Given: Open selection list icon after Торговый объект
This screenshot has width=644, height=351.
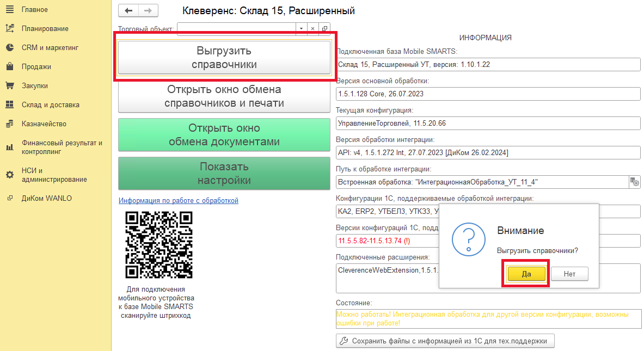Looking at the screenshot, I should tap(324, 27).
